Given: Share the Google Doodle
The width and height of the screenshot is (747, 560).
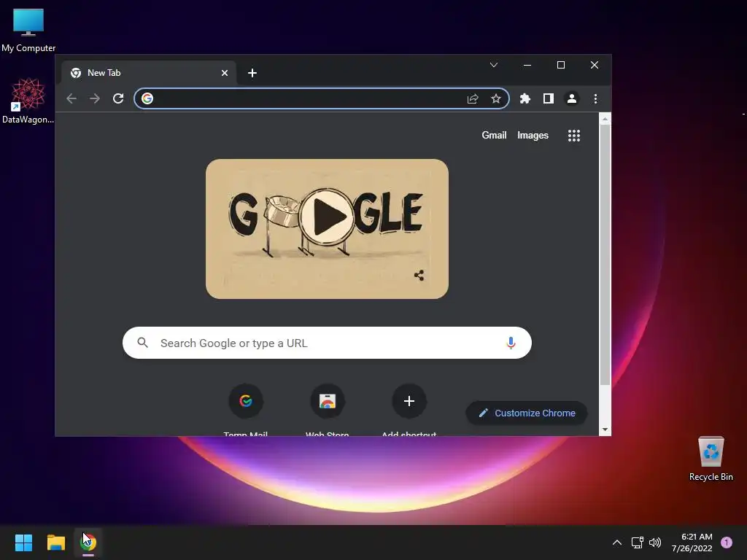Looking at the screenshot, I should point(419,275).
